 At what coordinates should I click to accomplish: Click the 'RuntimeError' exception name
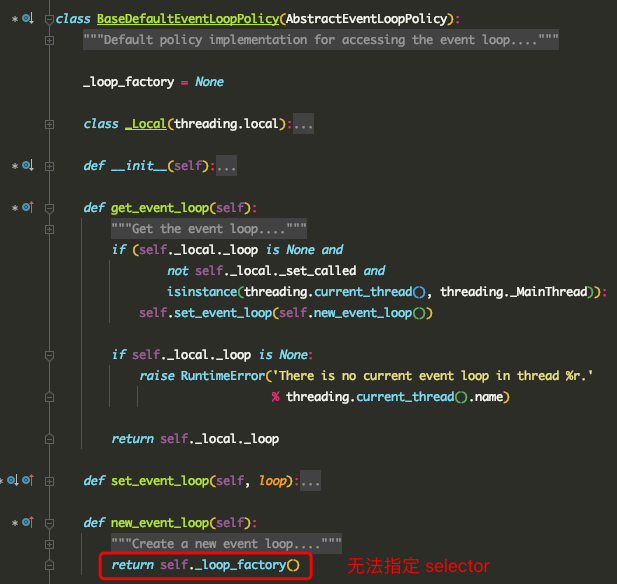coord(223,375)
